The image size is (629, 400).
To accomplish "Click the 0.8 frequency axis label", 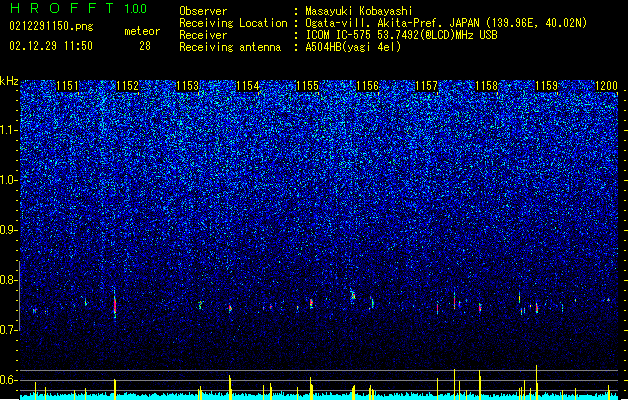I will [9, 280].
